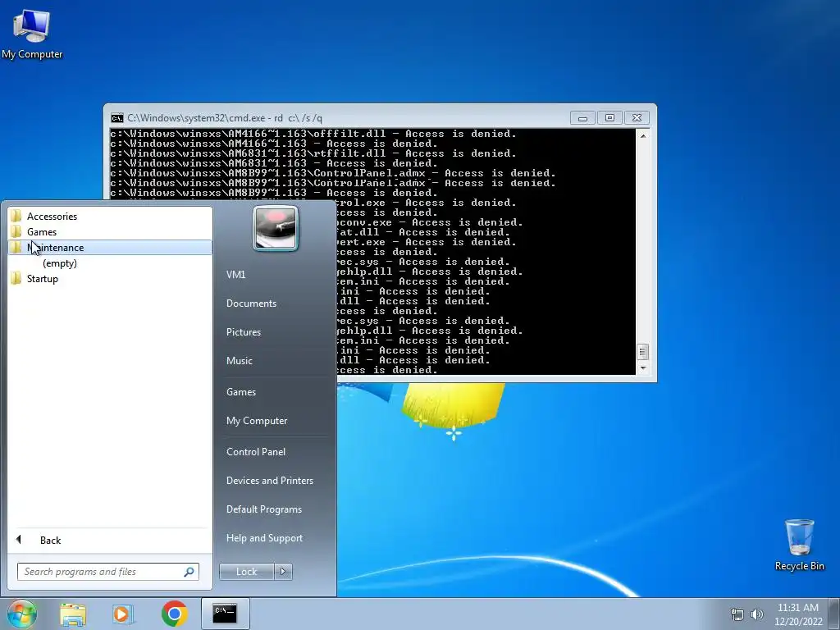Click the rtffilt.dll Access is denied line
The width and height of the screenshot is (840, 630).
tap(313, 153)
